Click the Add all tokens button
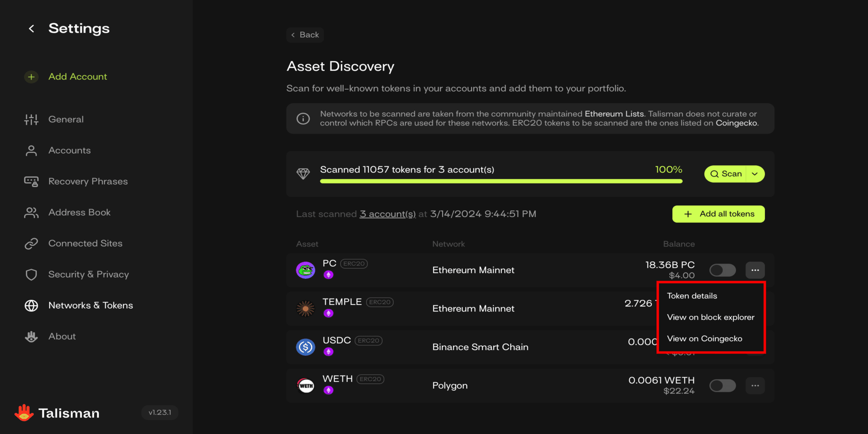The width and height of the screenshot is (868, 434). [719, 214]
